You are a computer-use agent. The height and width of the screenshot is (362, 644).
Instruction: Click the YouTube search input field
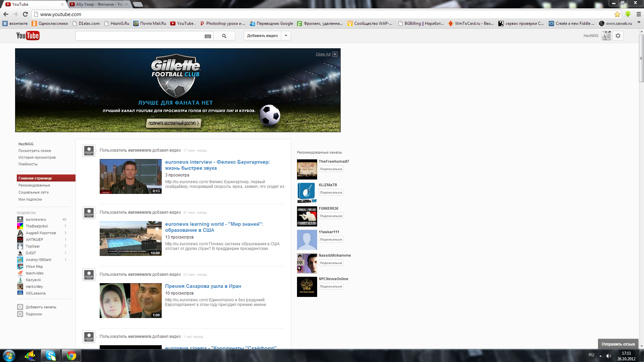pyautogui.click(x=139, y=36)
